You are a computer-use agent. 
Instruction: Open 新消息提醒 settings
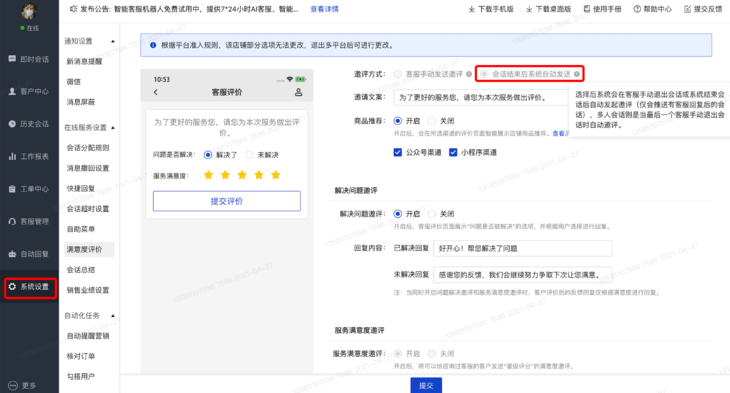[x=84, y=61]
